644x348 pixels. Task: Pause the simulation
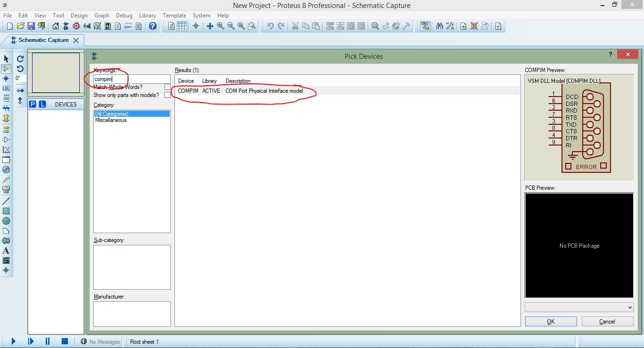(48, 341)
